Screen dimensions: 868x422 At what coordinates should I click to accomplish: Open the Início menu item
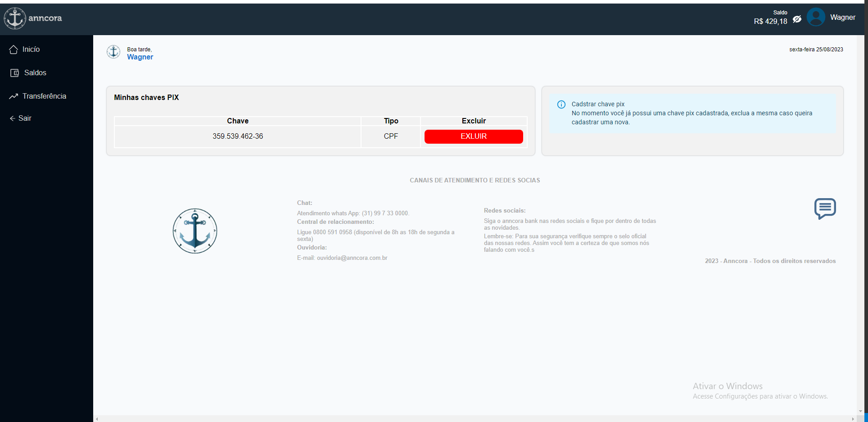point(31,50)
